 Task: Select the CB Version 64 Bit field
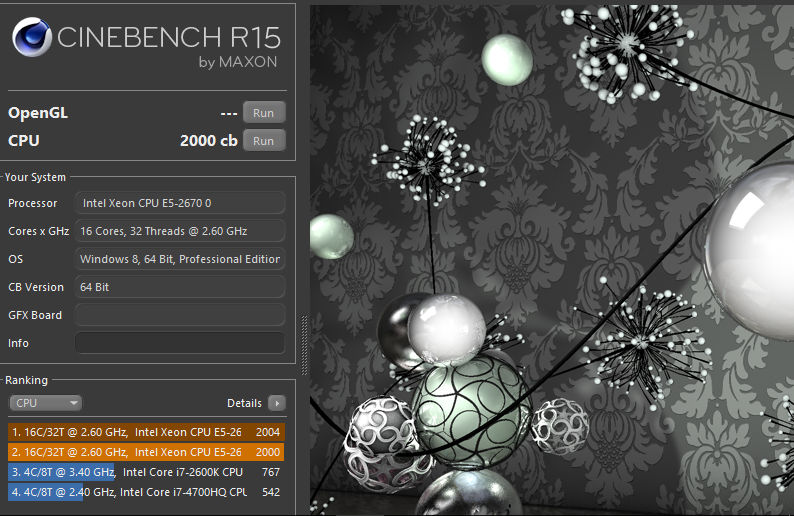pos(180,287)
